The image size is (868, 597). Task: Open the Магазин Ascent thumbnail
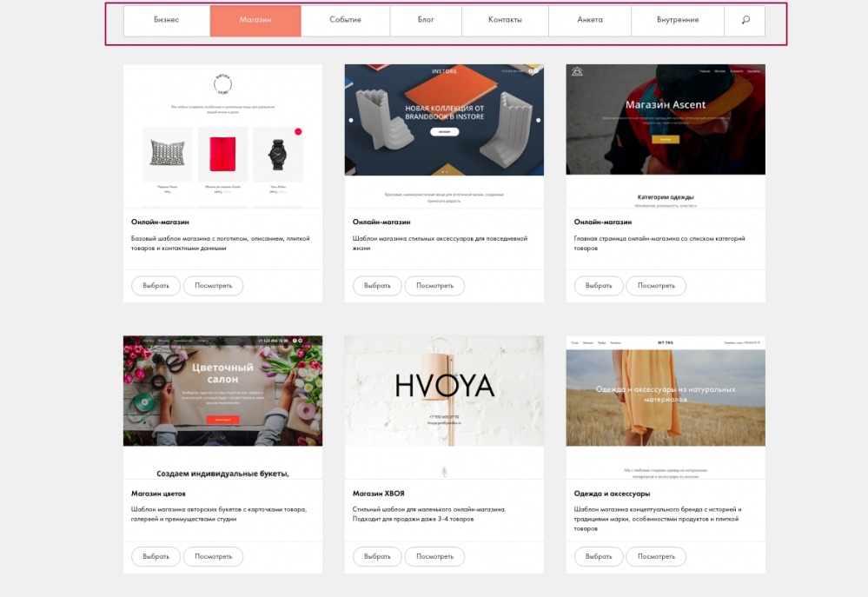tap(666, 136)
